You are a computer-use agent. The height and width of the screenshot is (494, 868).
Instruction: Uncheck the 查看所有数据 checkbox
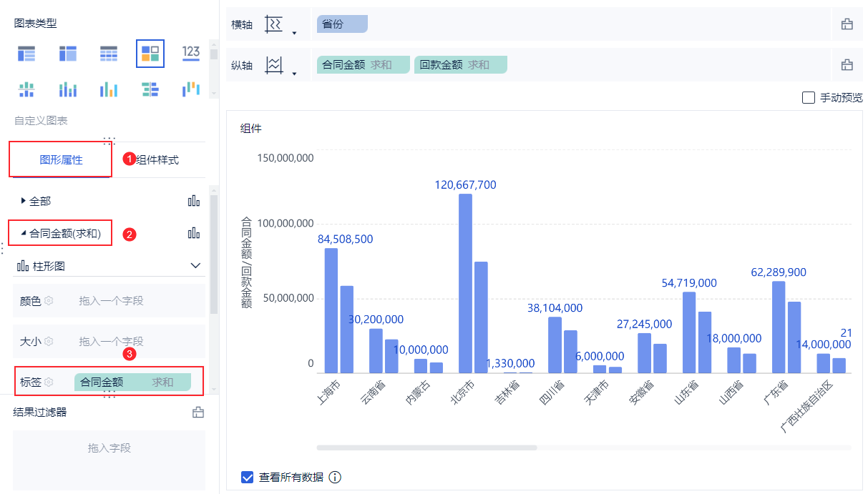pos(248,478)
